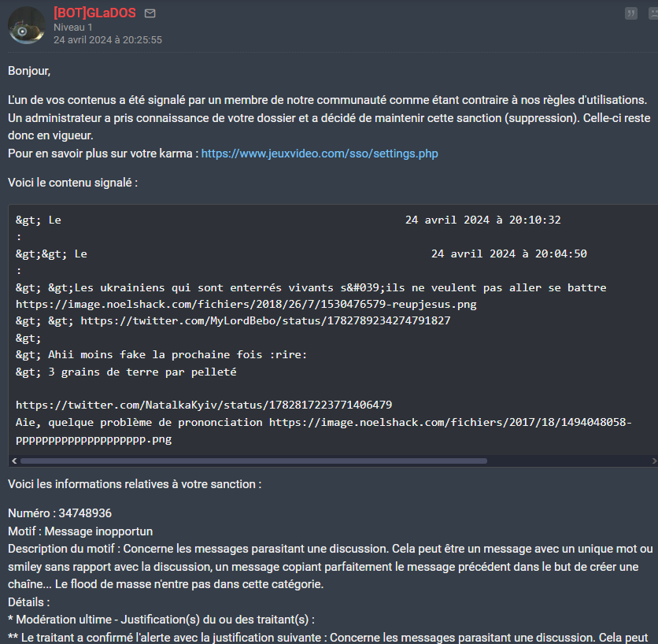Click the MyLordBebo twitter URL in code
The image size is (658, 644).
click(265, 321)
